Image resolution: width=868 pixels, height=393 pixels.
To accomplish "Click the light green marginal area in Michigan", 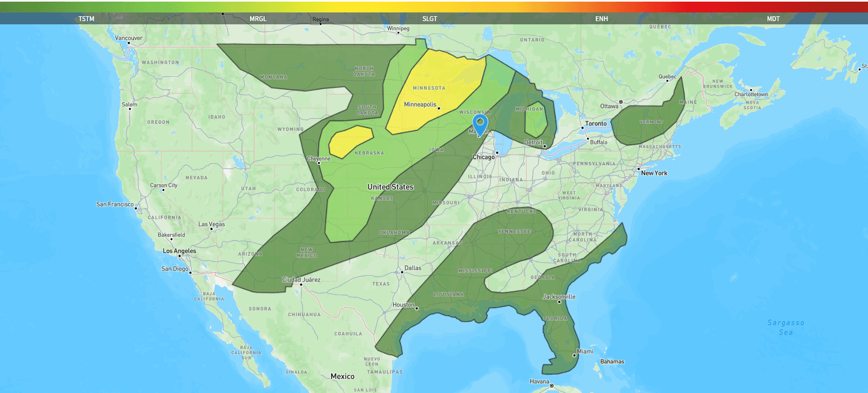I will click(535, 119).
